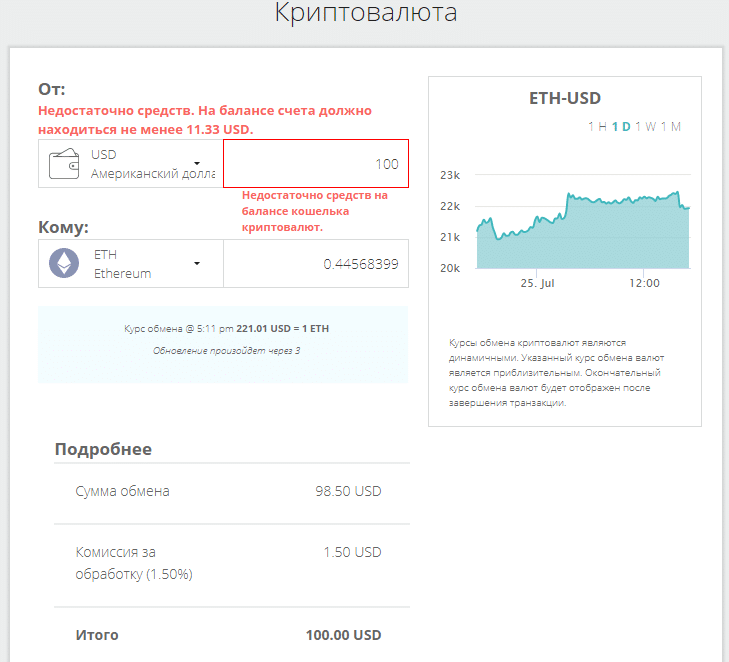The height and width of the screenshot is (662, 729).
Task: Click the USD amount field showing 100
Action: [315, 164]
